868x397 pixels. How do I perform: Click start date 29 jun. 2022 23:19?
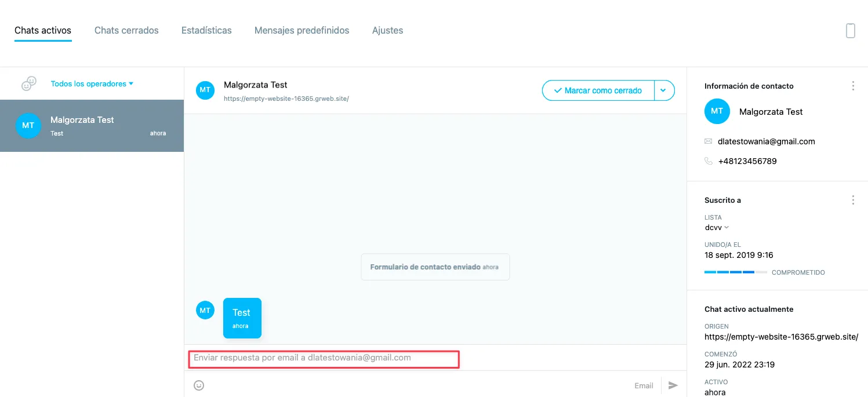coord(739,365)
